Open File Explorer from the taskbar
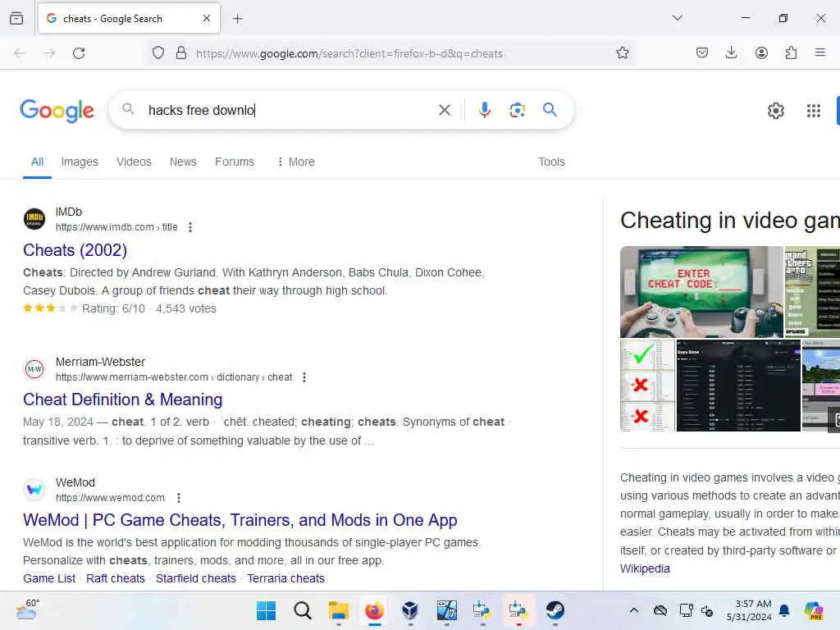840x630 pixels. (339, 610)
